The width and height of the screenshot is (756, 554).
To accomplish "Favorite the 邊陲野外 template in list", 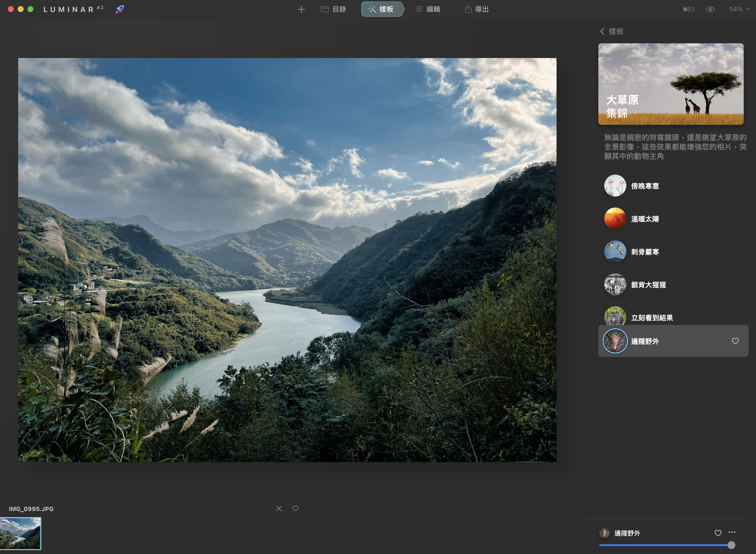I will click(x=735, y=341).
